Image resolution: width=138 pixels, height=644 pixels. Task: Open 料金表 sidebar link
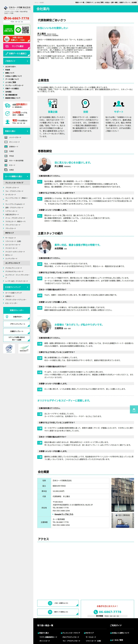(8, 70)
